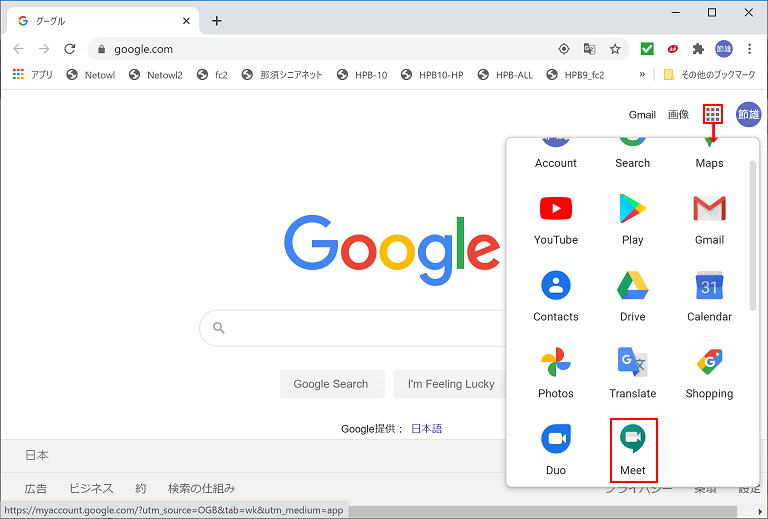Open the Netowl bookmark
The width and height of the screenshot is (768, 519).
point(91,74)
